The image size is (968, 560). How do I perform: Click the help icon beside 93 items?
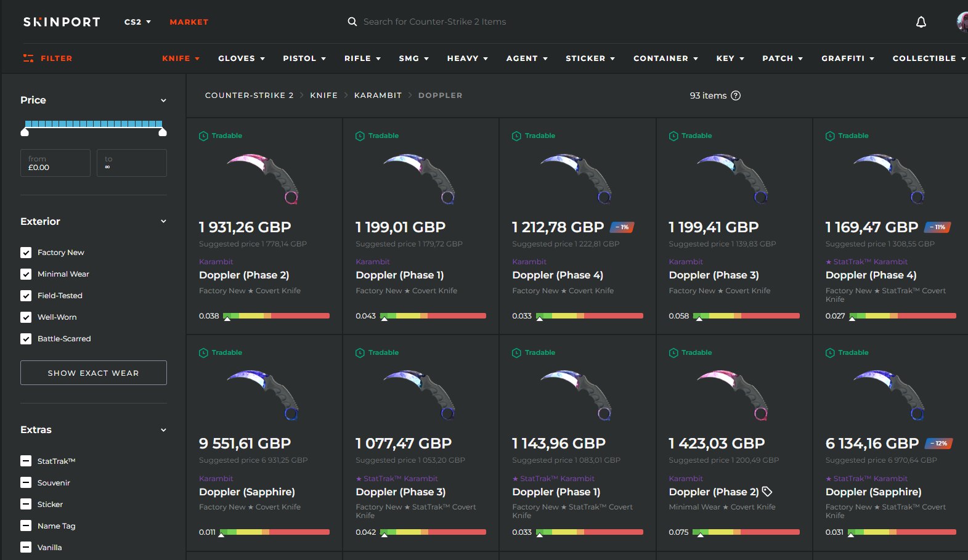pyautogui.click(x=736, y=95)
